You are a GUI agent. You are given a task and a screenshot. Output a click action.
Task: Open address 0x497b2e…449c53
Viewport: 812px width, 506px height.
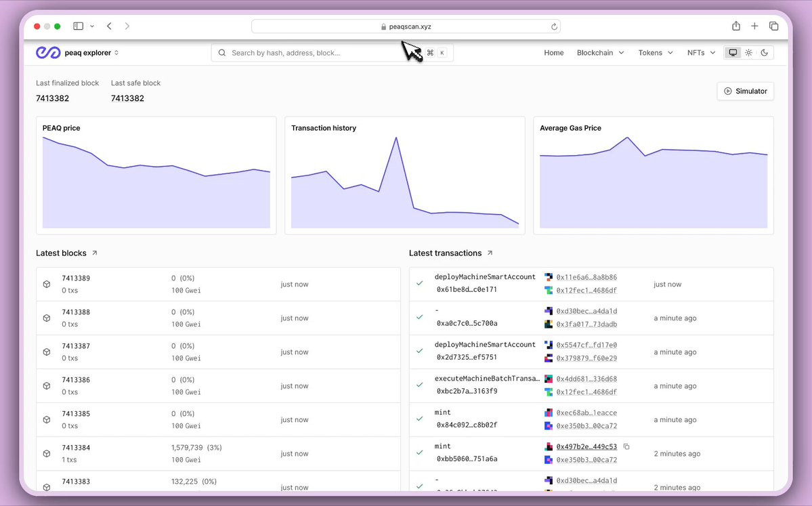pyautogui.click(x=586, y=446)
